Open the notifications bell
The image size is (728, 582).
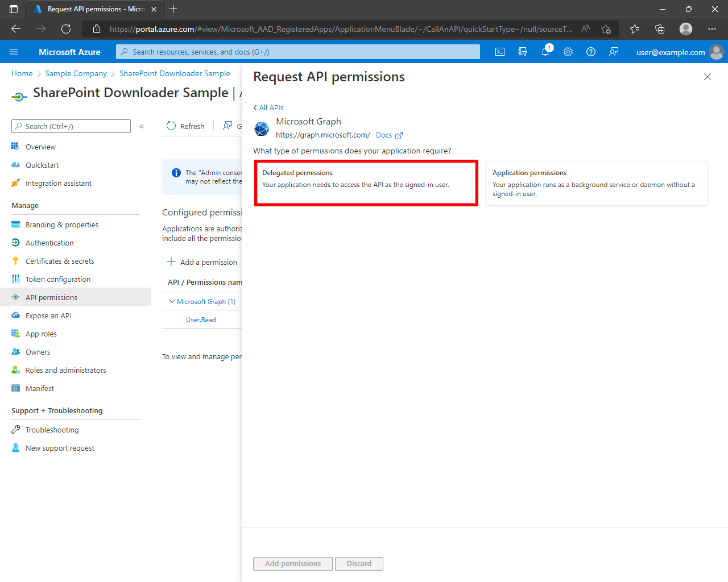tap(545, 52)
